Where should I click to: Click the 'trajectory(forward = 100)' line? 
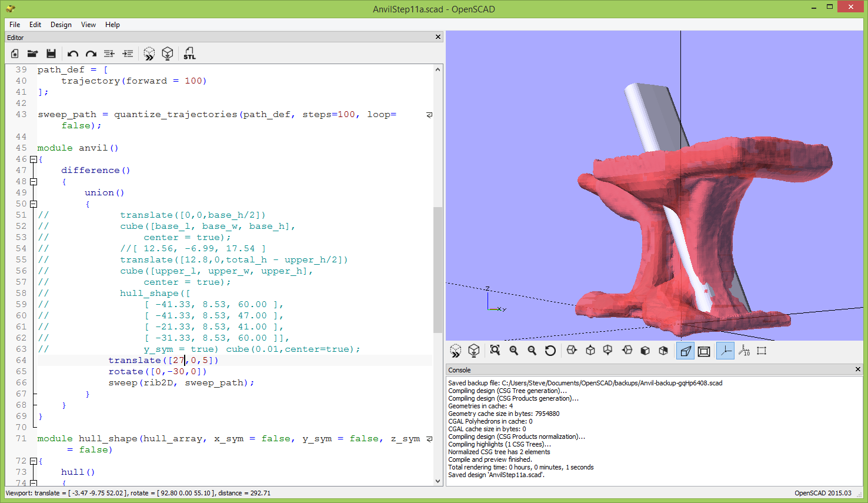[x=134, y=81]
